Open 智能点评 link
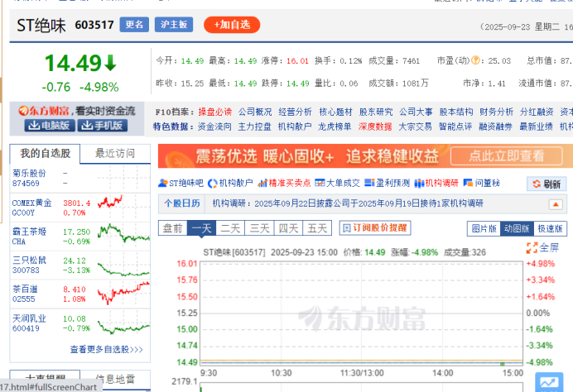Viewport: 573px width, 392px height. 455,127
